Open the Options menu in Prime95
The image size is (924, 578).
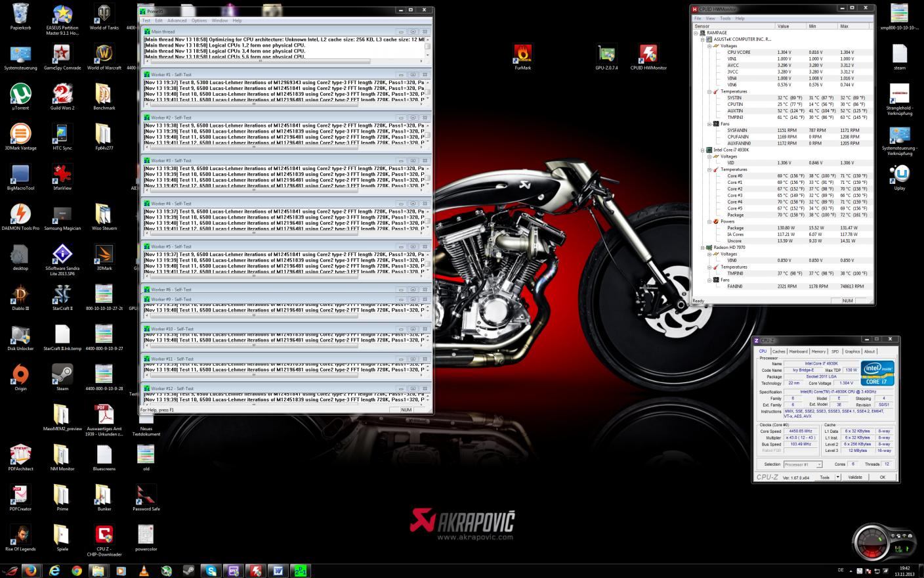click(199, 20)
